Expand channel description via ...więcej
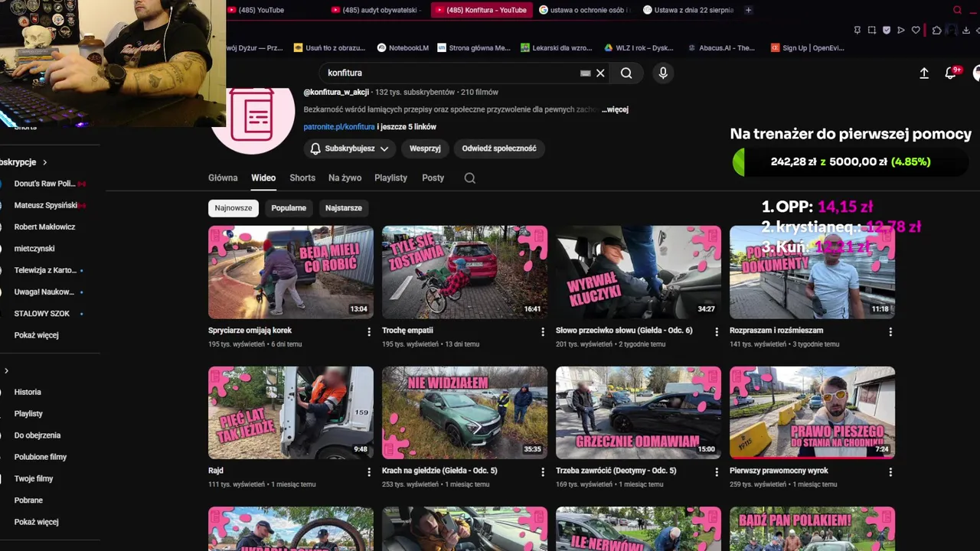This screenshot has width=980, height=551. click(615, 109)
